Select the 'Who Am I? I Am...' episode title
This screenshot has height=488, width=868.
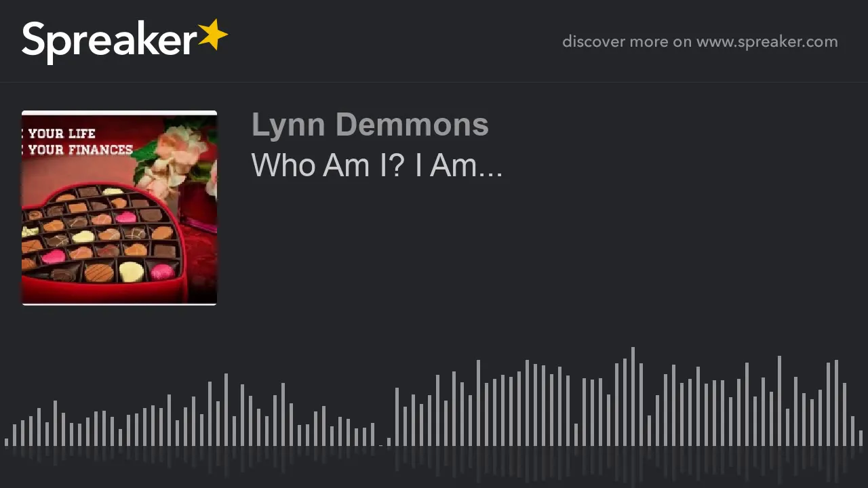coord(376,165)
